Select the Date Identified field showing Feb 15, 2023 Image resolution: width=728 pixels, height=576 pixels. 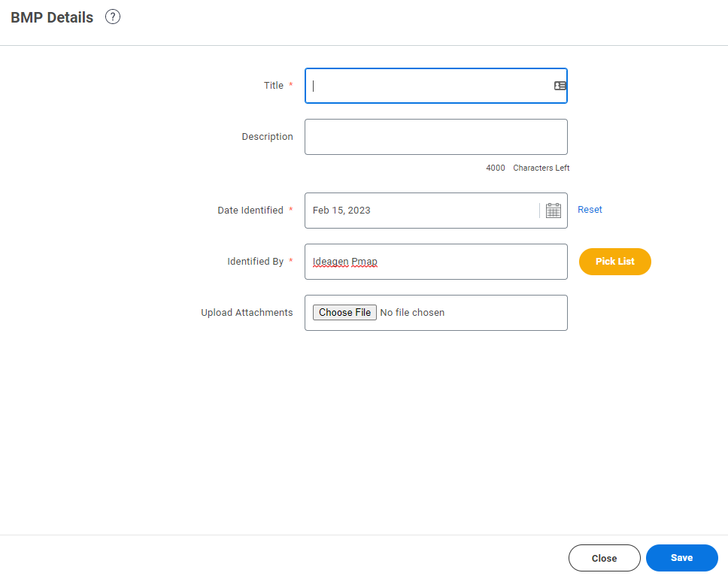(422, 211)
